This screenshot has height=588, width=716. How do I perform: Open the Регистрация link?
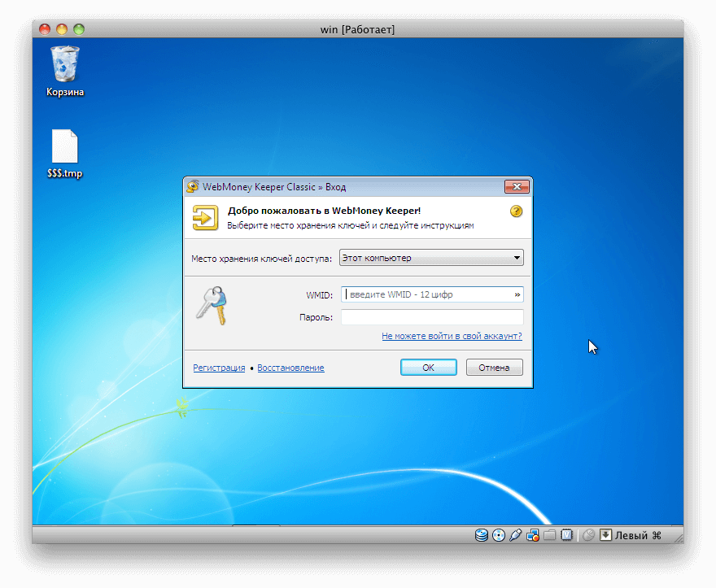(219, 368)
